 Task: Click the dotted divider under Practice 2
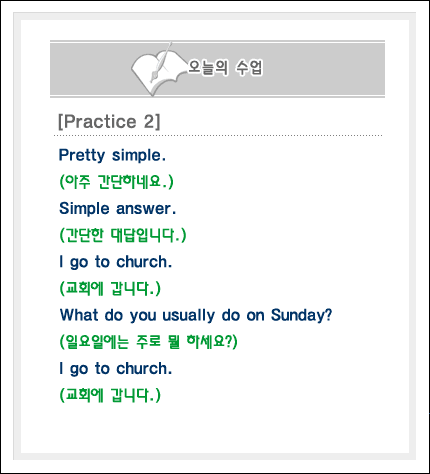pyautogui.click(x=218, y=136)
